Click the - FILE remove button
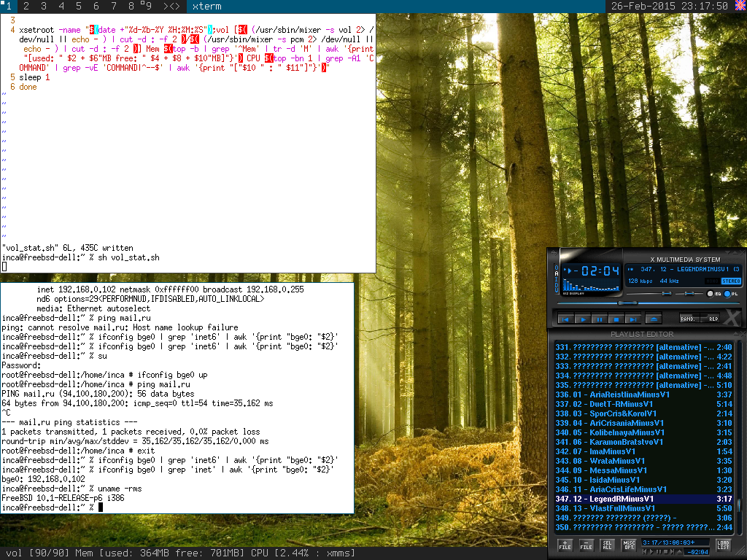Image resolution: width=747 pixels, height=560 pixels. coord(587,545)
